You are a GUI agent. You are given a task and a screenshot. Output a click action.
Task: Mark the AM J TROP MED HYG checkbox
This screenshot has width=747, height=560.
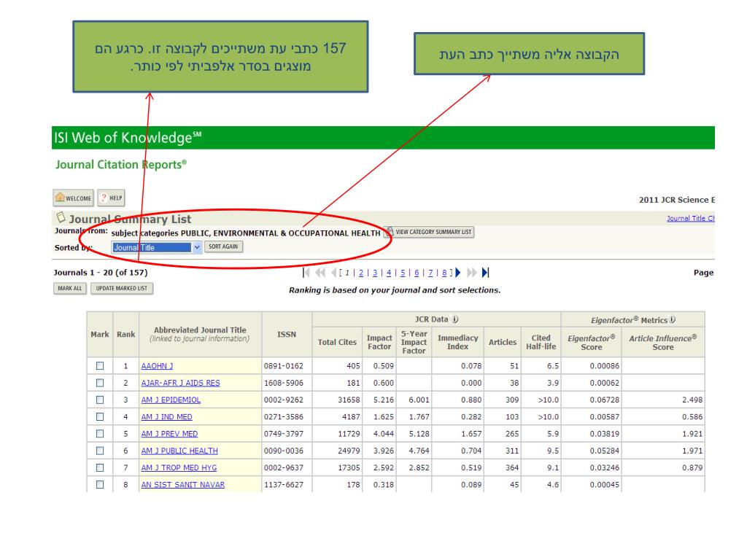pos(99,467)
